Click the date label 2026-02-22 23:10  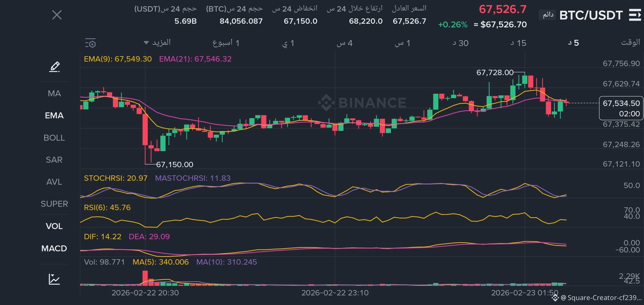point(335,293)
